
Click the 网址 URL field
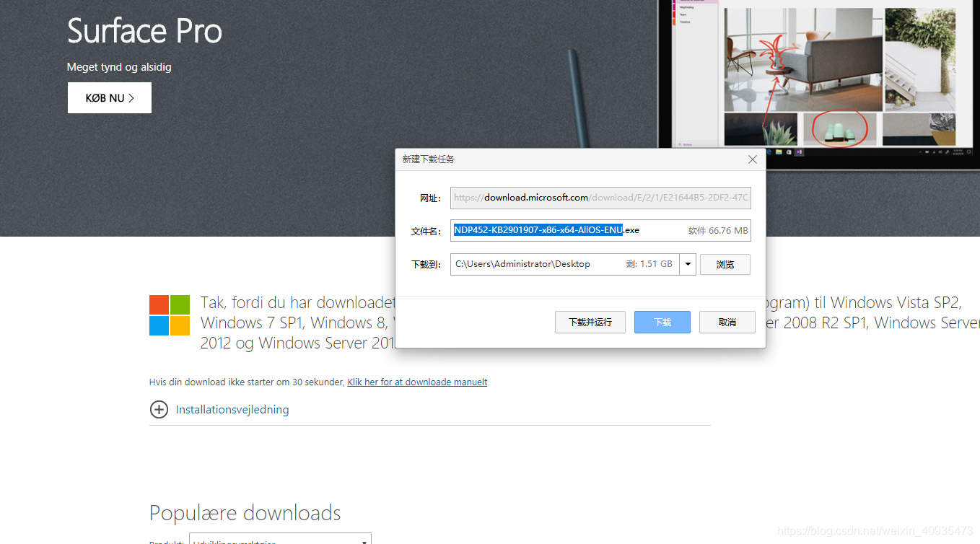(600, 198)
